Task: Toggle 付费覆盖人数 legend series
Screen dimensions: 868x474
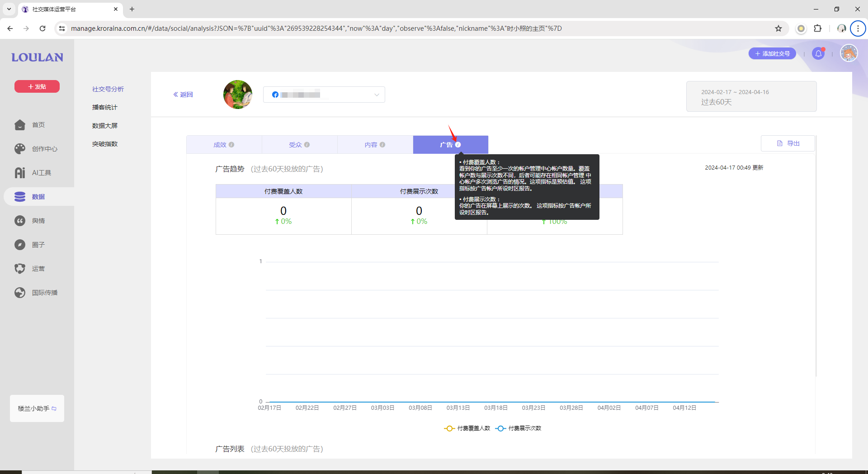Action: click(x=467, y=428)
